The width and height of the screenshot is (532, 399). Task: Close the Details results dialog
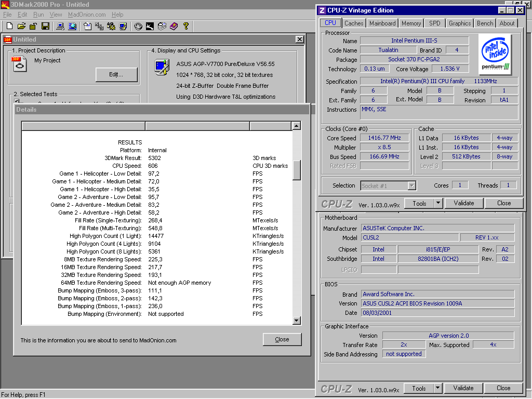tap(282, 339)
